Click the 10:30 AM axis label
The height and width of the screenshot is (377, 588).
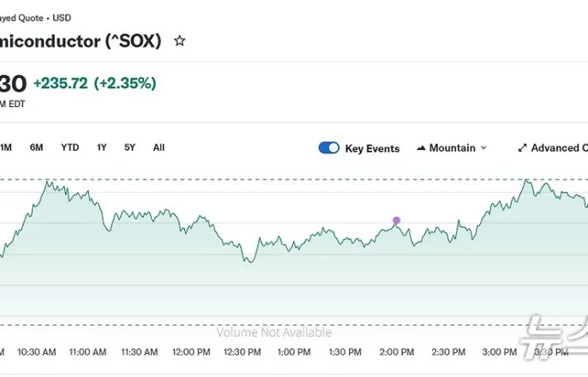pyautogui.click(x=37, y=352)
